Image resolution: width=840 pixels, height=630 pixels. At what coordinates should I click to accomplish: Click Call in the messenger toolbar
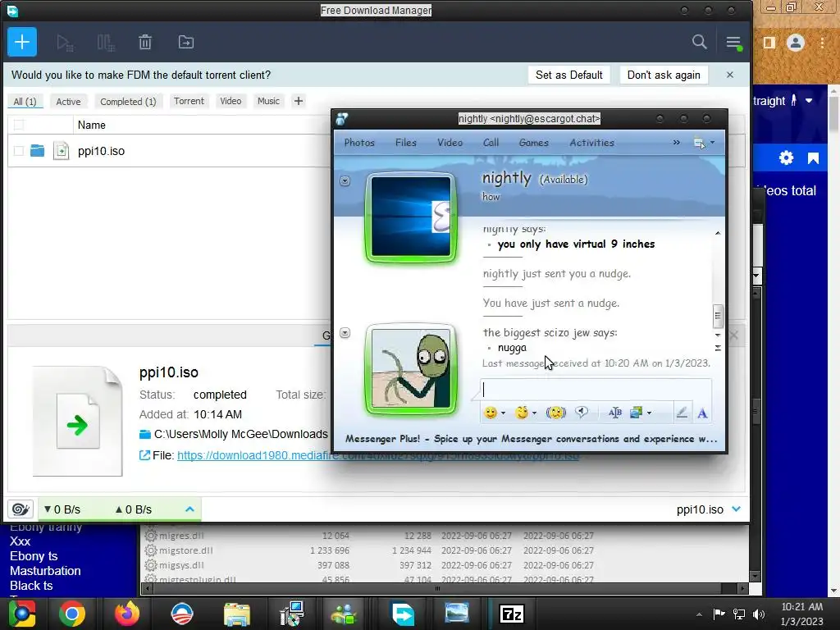[x=491, y=143]
